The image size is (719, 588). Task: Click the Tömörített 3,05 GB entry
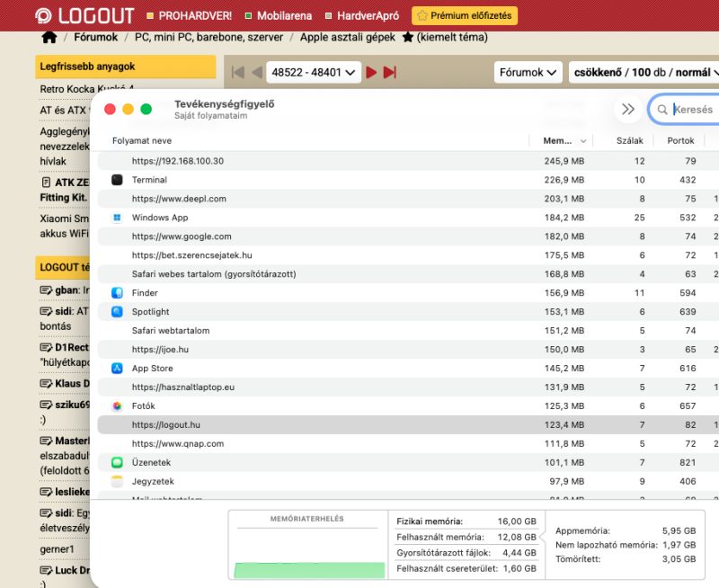pyautogui.click(x=626, y=558)
